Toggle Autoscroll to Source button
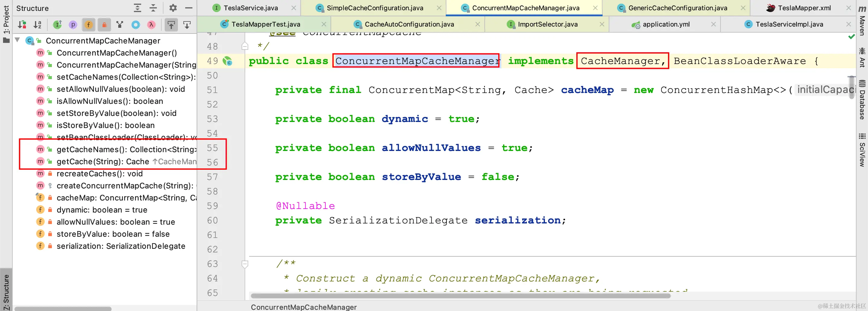The width and height of the screenshot is (868, 311). point(172,25)
